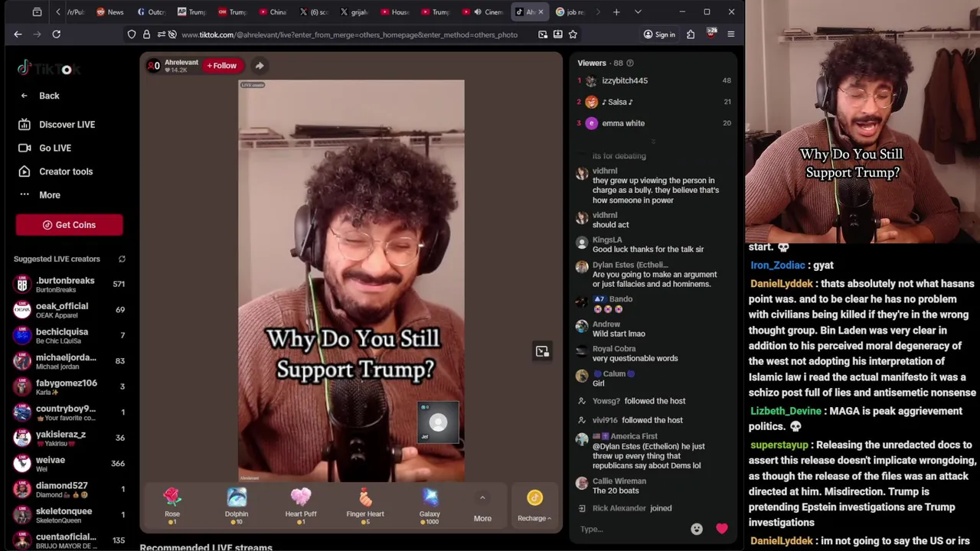Refresh Suggested LIVE creators list
The height and width of the screenshot is (551, 980).
point(122,259)
